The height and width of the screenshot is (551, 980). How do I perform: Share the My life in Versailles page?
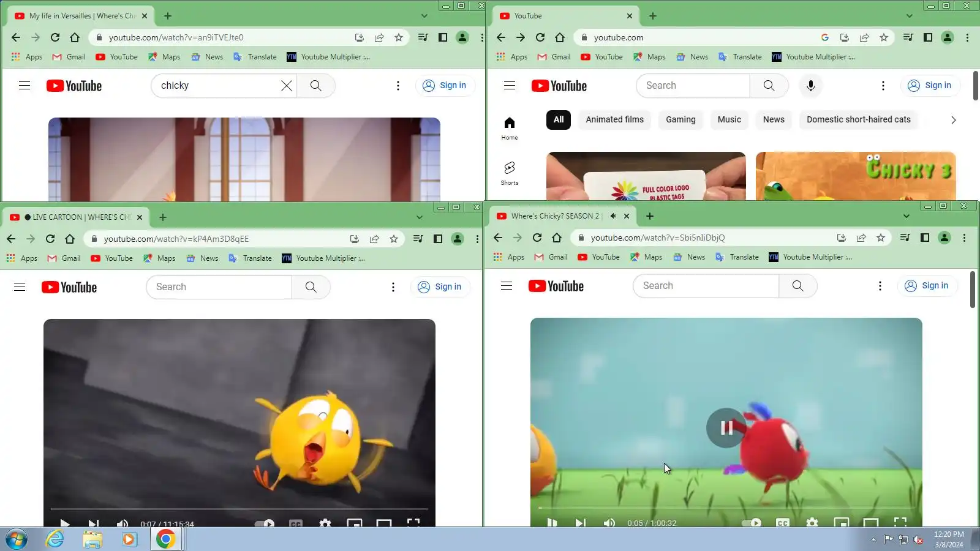(x=379, y=37)
